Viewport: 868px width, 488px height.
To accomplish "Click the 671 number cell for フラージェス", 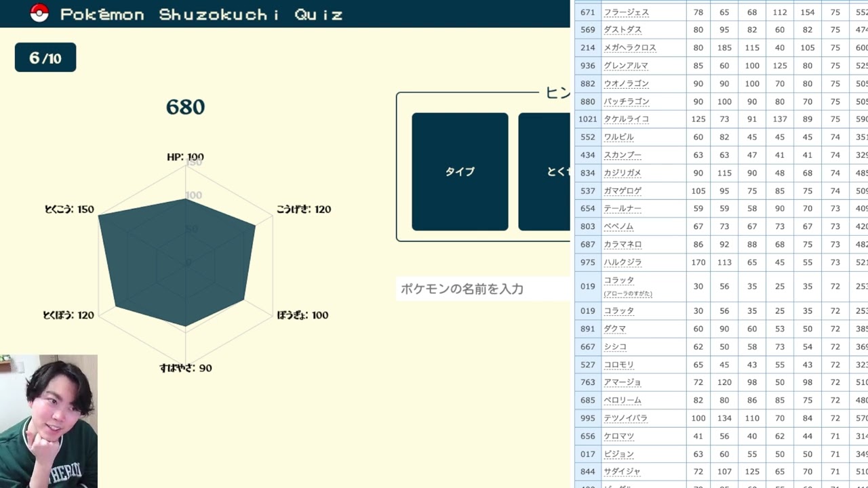I will pyautogui.click(x=587, y=12).
